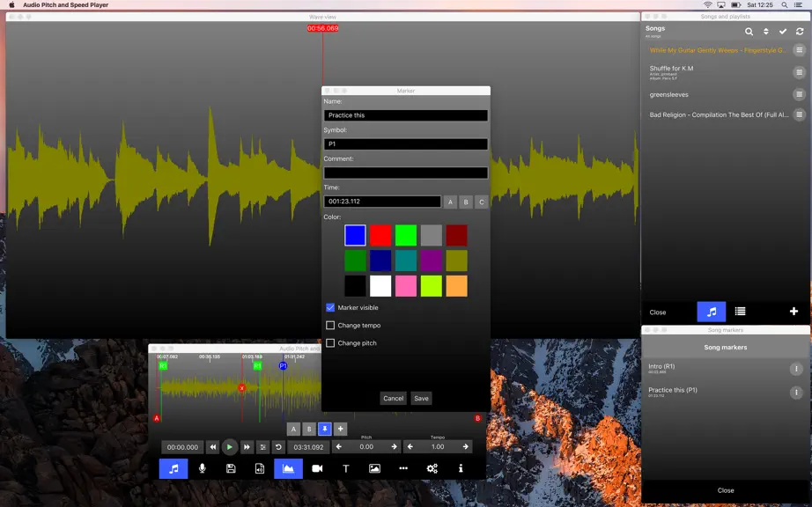Click Cancel in the Marker dialog
812x507 pixels.
tap(393, 399)
